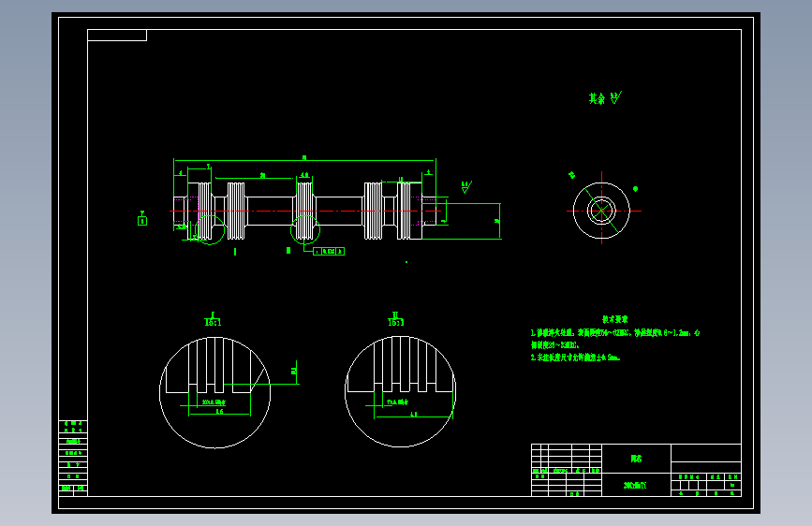Viewport: 812px width, 526px height.
Task: Click the 技术要求 heading text
Action: point(615,319)
